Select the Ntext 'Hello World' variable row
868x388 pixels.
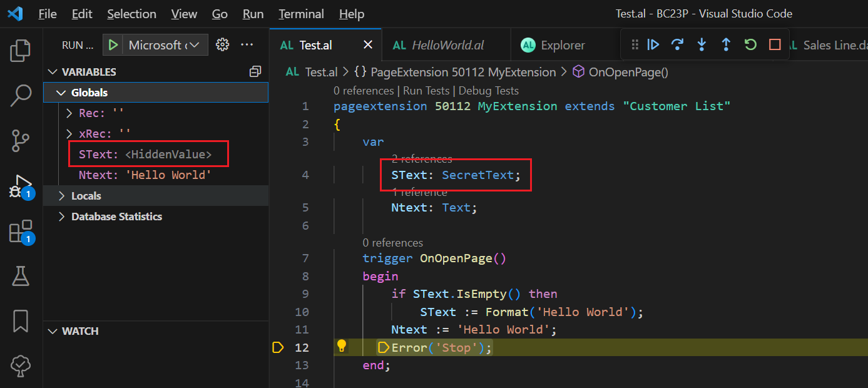coord(156,175)
